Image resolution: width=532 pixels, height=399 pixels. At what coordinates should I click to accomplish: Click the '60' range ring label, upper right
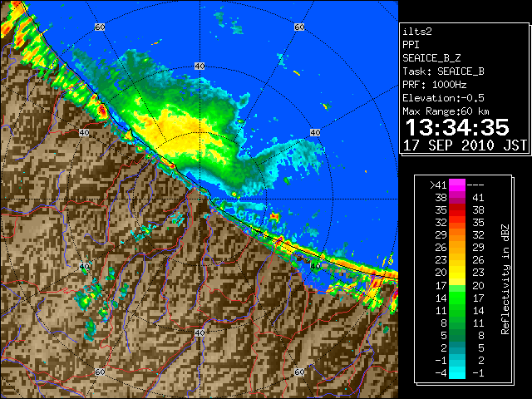pyautogui.click(x=299, y=27)
